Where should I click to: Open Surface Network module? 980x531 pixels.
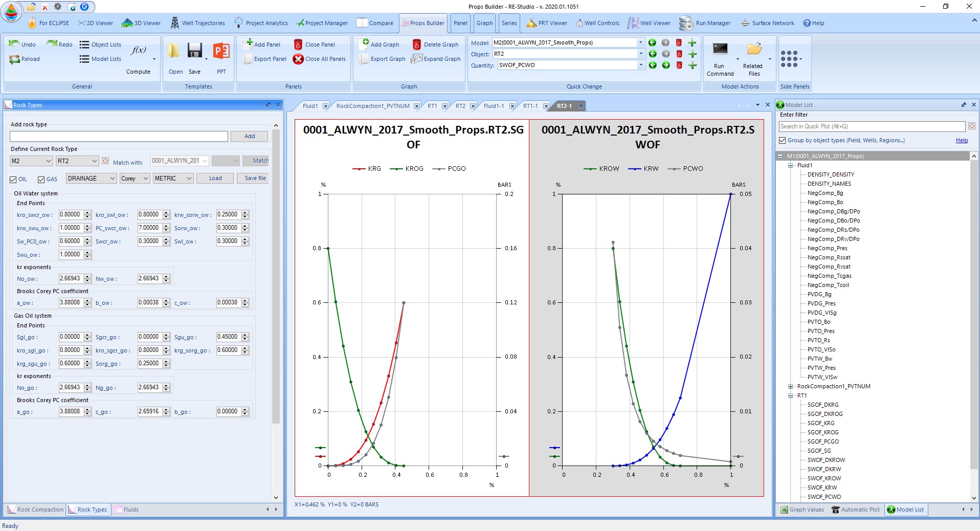768,23
